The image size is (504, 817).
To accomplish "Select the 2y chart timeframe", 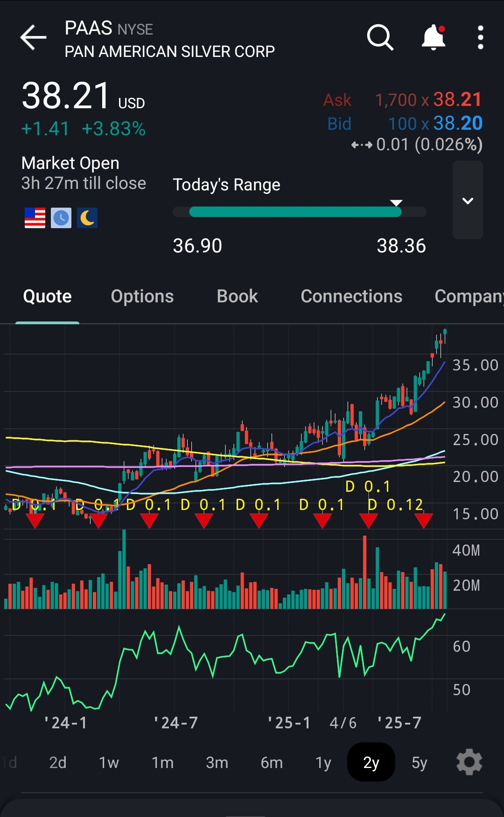I will (371, 762).
